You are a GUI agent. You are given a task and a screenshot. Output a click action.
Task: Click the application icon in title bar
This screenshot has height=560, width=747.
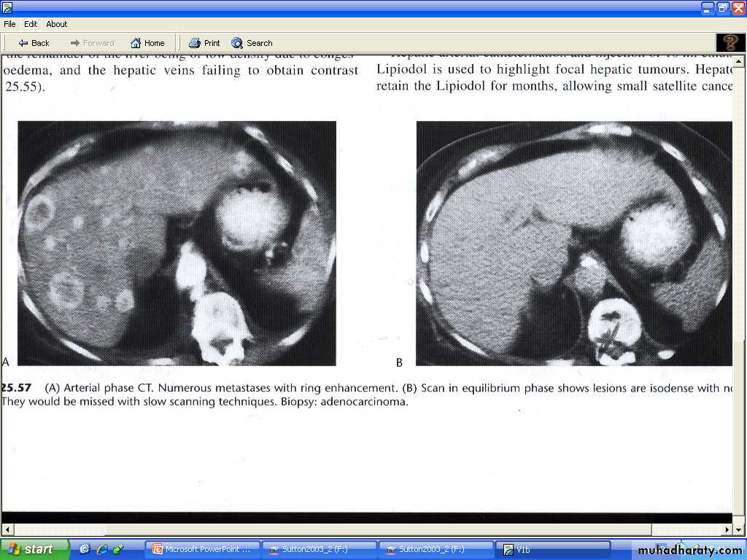click(x=7, y=8)
